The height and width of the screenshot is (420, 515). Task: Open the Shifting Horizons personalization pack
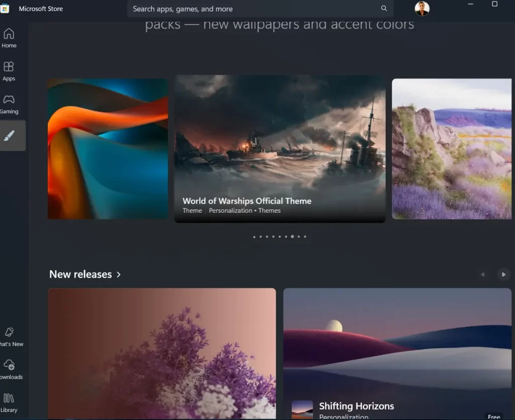(397, 352)
